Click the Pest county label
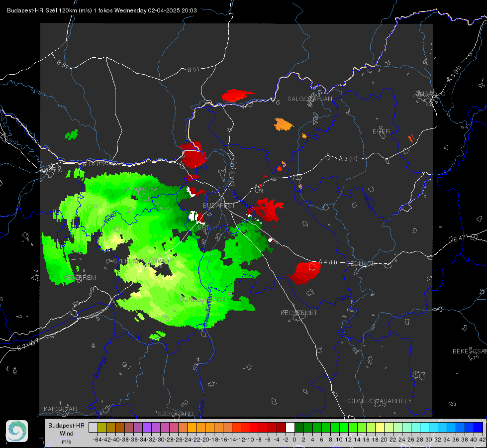This screenshot has height=448, width=487. coord(342,299)
